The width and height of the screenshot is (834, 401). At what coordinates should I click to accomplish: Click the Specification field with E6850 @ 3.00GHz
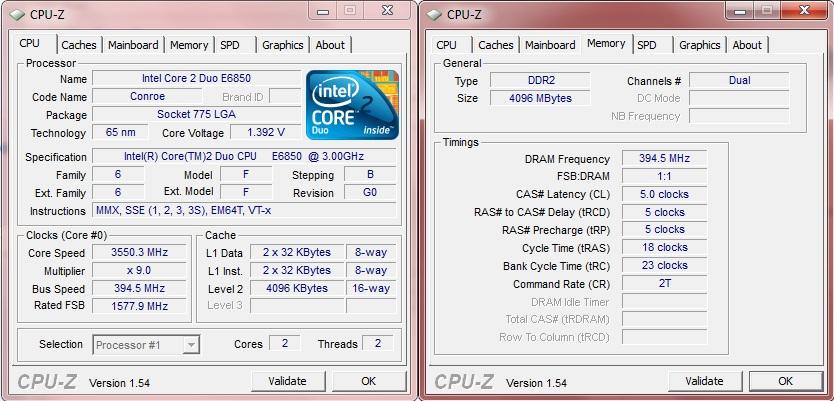tap(244, 156)
